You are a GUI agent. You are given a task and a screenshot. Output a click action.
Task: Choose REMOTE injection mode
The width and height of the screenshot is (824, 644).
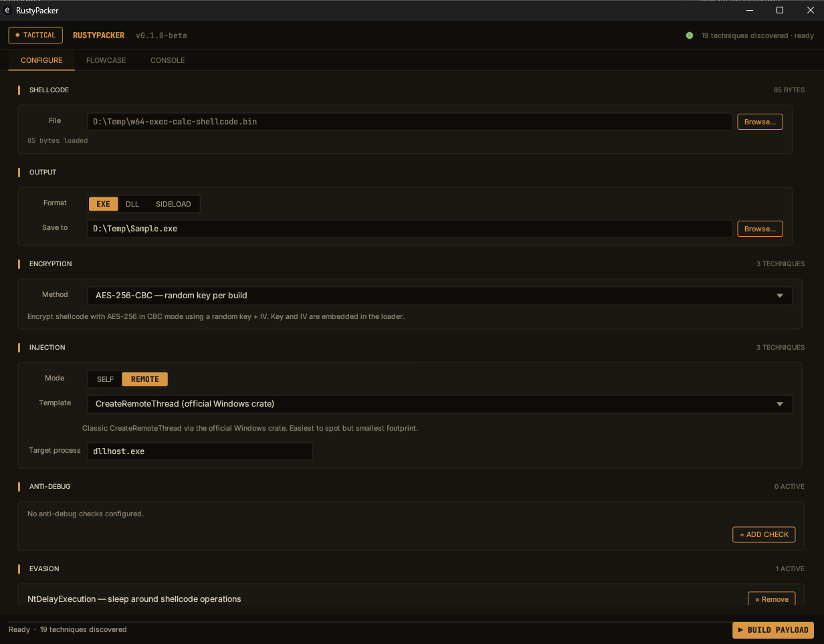(145, 379)
